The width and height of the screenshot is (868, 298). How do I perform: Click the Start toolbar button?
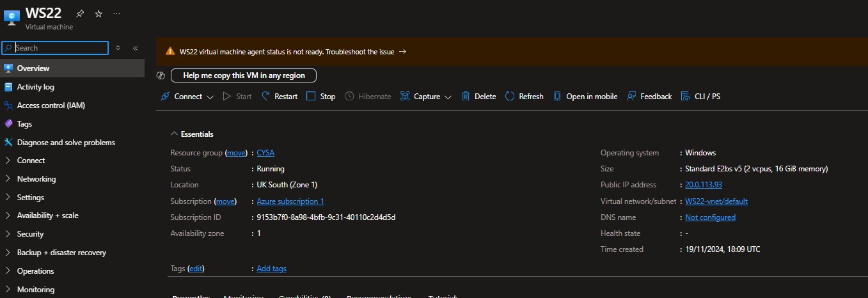(237, 97)
